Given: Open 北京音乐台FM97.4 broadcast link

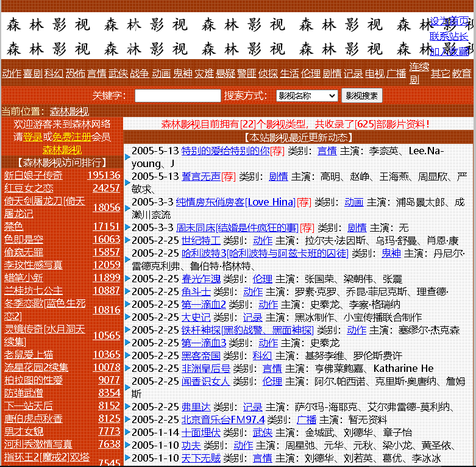Looking at the screenshot, I should (x=222, y=420).
